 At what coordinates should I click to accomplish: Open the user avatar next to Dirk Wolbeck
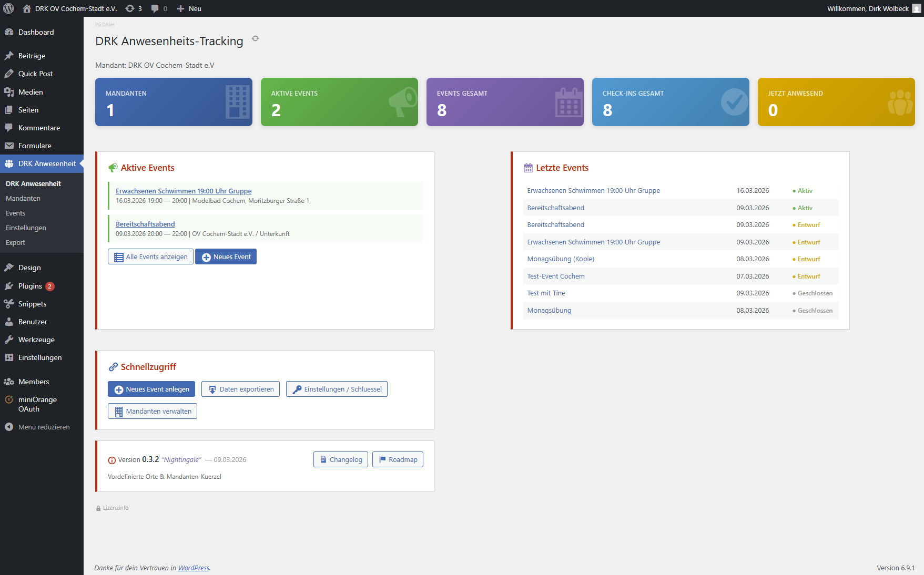pos(917,8)
